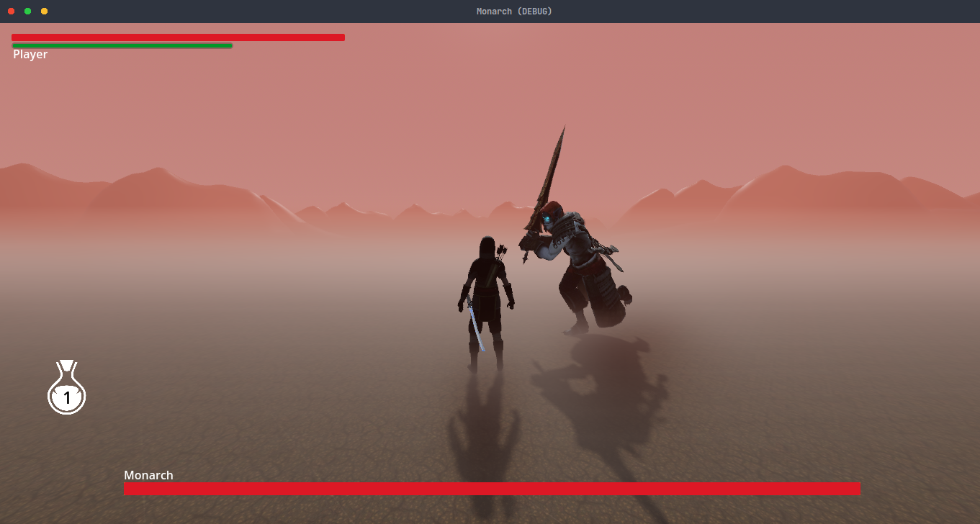Click the player's green stamina bar
980x524 pixels.
122,45
